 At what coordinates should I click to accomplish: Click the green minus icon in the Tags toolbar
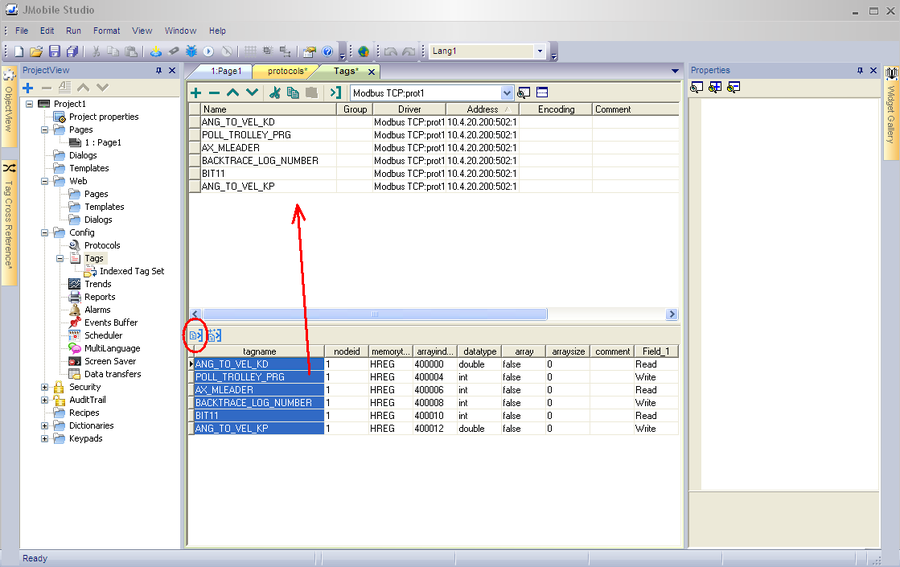214,92
